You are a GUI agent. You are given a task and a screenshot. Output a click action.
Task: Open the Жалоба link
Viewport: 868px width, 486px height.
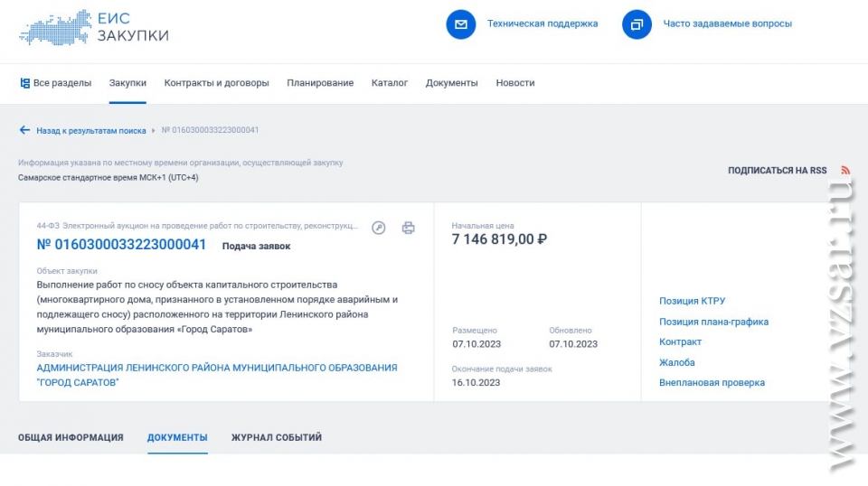tap(677, 362)
